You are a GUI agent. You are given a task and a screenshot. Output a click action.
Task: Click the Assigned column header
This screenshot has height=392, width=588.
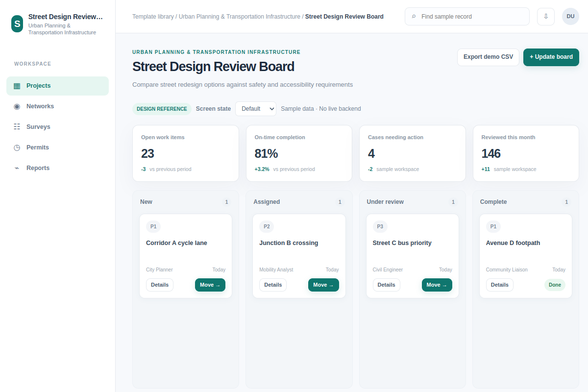pyautogui.click(x=267, y=202)
